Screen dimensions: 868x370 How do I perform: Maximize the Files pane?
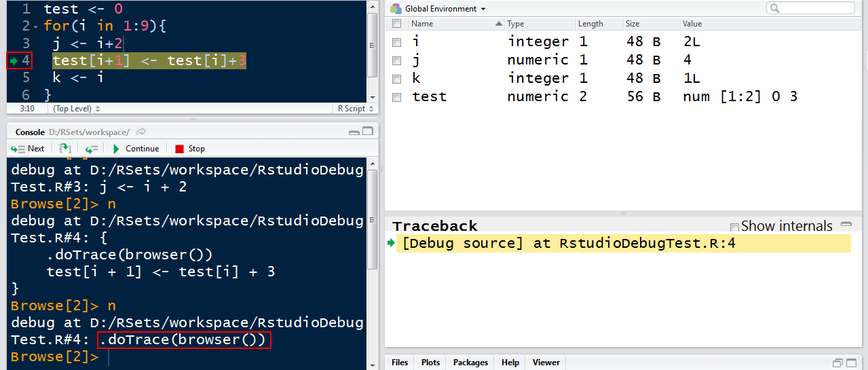tap(850, 363)
